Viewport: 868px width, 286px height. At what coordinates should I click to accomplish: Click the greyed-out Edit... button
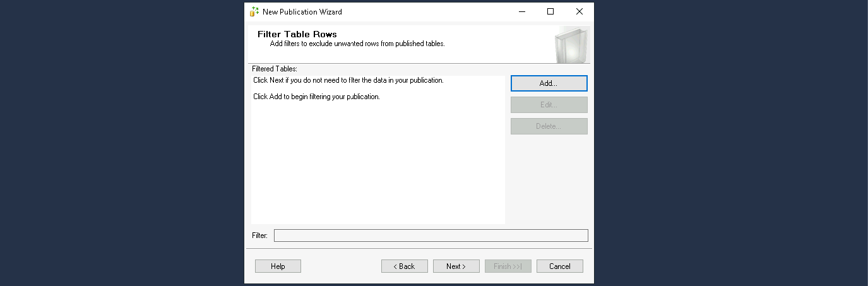tap(549, 105)
